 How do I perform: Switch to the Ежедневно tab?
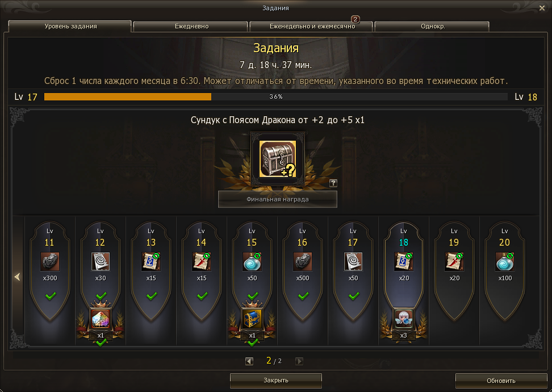[x=191, y=26]
